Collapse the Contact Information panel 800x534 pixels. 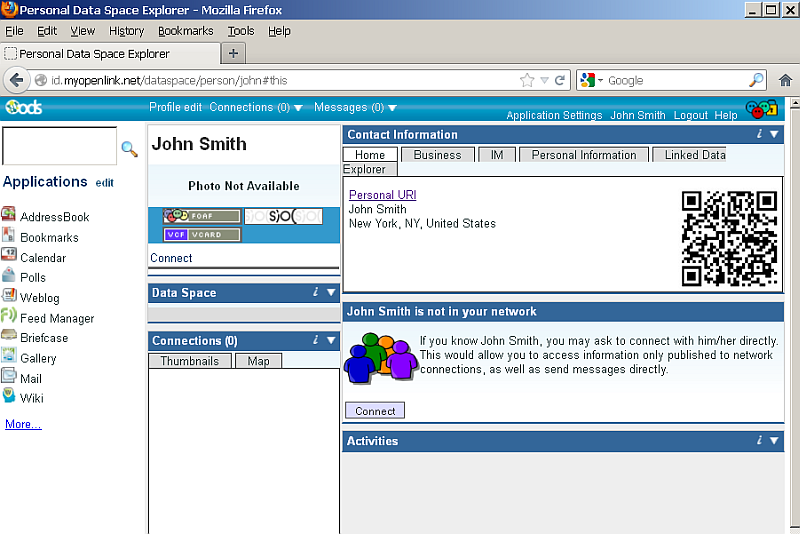pyautogui.click(x=774, y=134)
